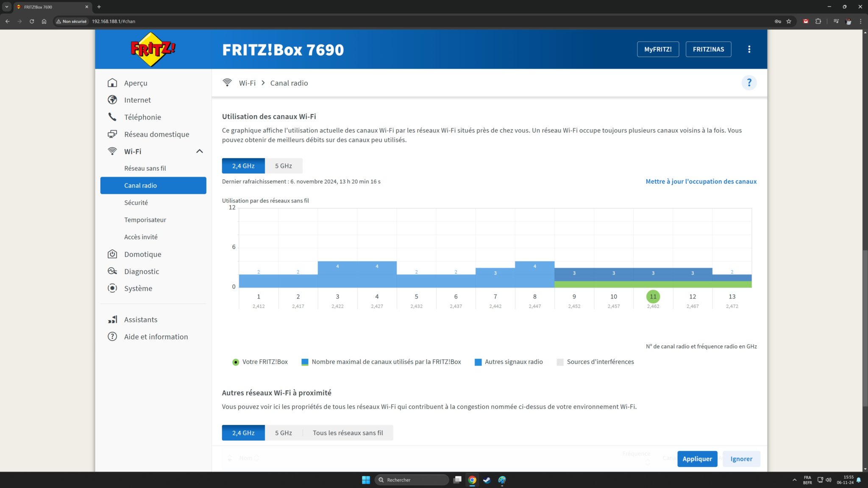868x488 pixels.
Task: Click the browser home button
Action: coord(44,21)
